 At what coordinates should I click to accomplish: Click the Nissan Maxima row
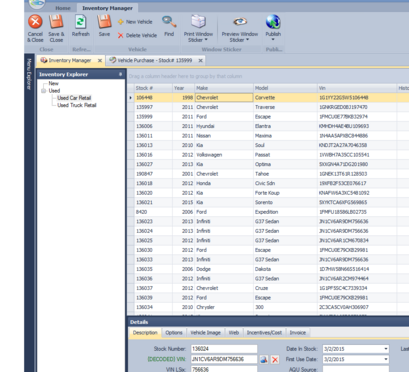tap(268, 136)
